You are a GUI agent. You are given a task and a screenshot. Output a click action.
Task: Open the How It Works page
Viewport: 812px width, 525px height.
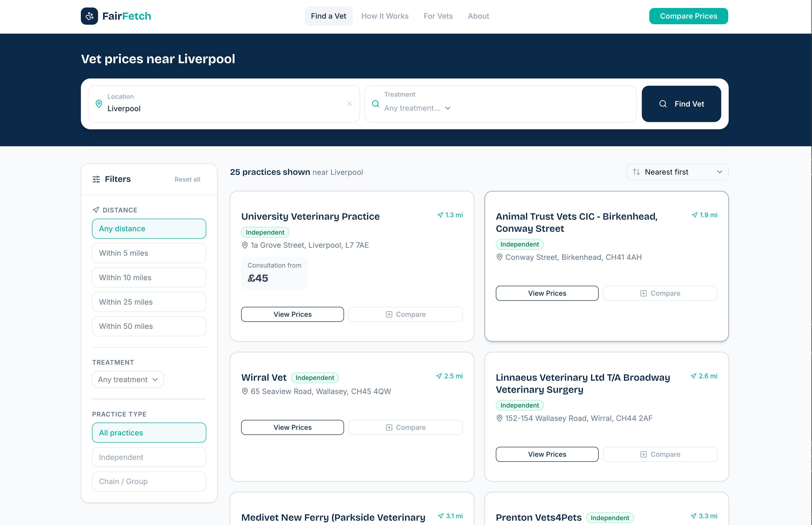[x=385, y=16]
